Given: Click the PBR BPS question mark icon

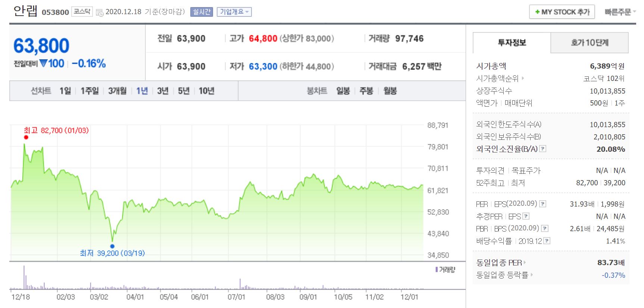Looking at the screenshot, I should click(545, 228).
